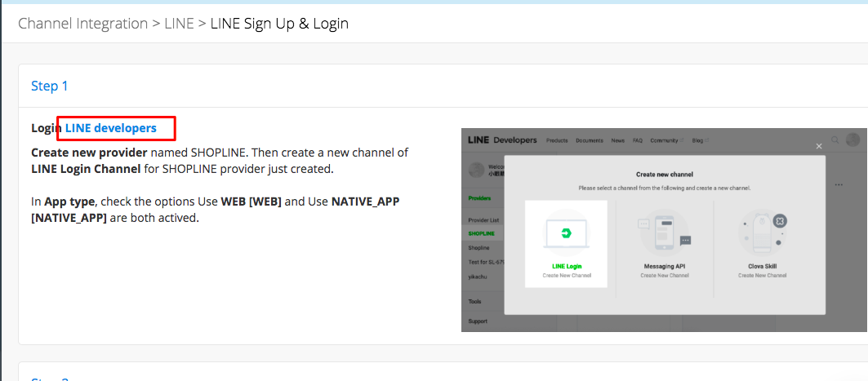Click the top-right user avatar
This screenshot has width=868, height=381.
(853, 140)
